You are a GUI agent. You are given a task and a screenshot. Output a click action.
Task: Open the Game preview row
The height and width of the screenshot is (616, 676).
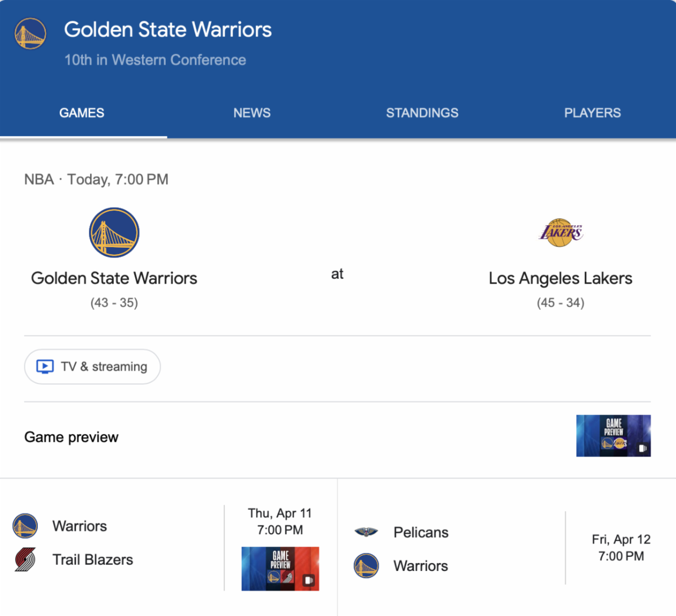click(72, 437)
